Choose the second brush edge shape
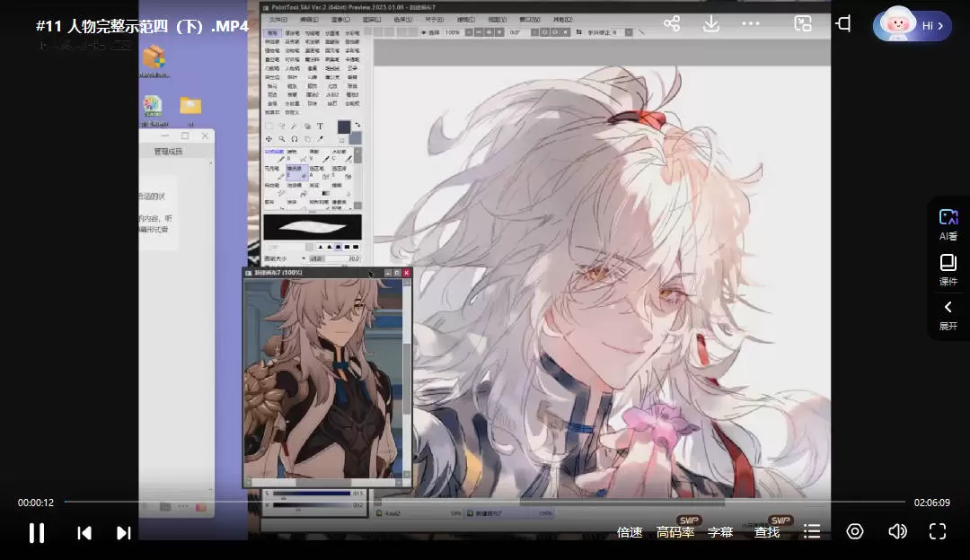 point(329,247)
